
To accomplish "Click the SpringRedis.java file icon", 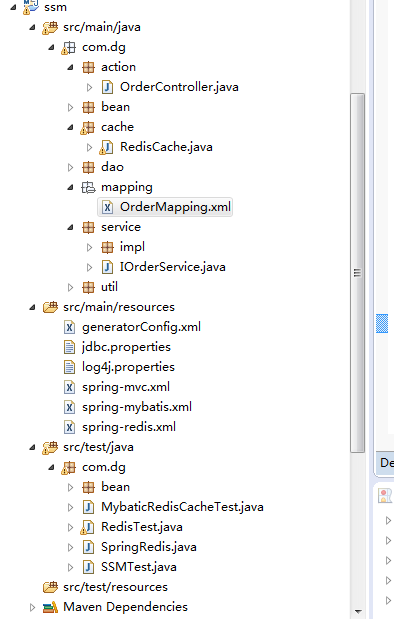I will (x=88, y=547).
